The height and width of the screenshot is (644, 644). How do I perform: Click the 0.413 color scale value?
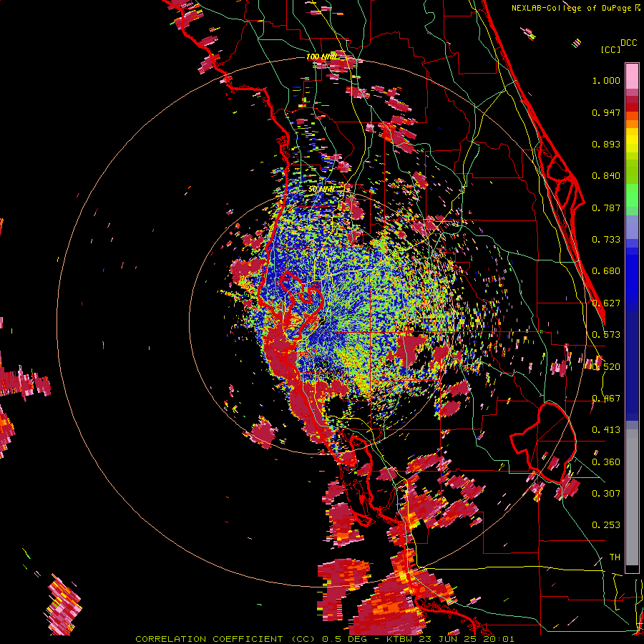tap(606, 430)
